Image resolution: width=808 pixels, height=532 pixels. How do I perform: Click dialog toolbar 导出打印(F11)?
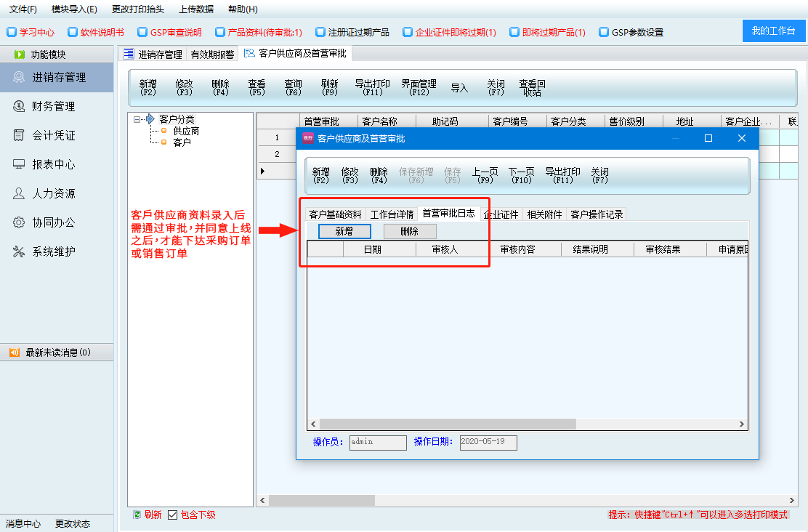tap(562, 175)
